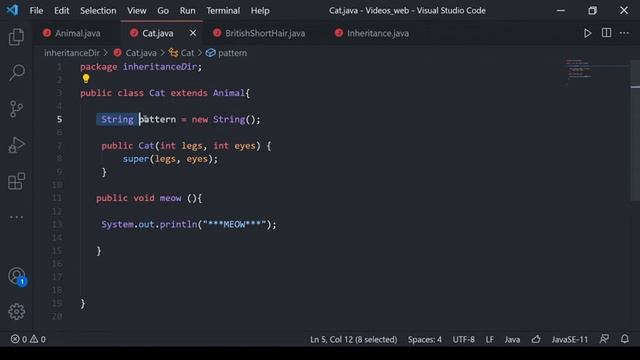Open the Edit menu

[x=62, y=11]
